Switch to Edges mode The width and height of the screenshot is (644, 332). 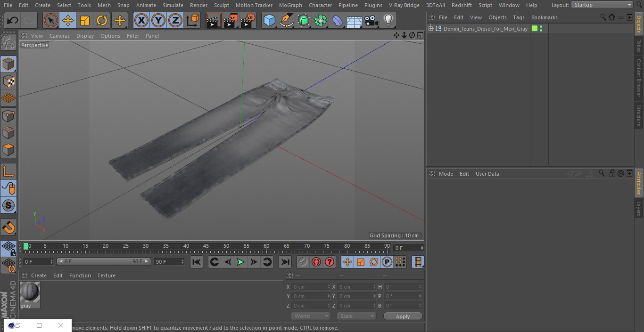[x=8, y=133]
